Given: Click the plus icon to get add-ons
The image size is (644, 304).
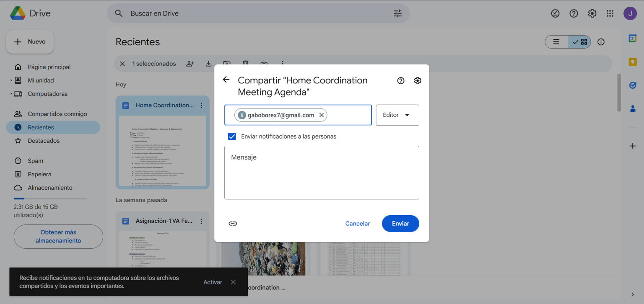Looking at the screenshot, I should tap(633, 146).
